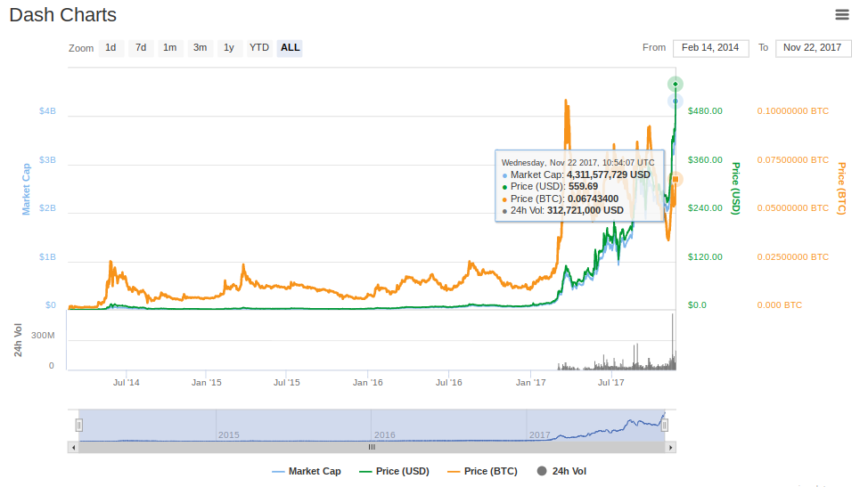
Task: Click the 0.10000000 BTC axis label
Action: [793, 111]
